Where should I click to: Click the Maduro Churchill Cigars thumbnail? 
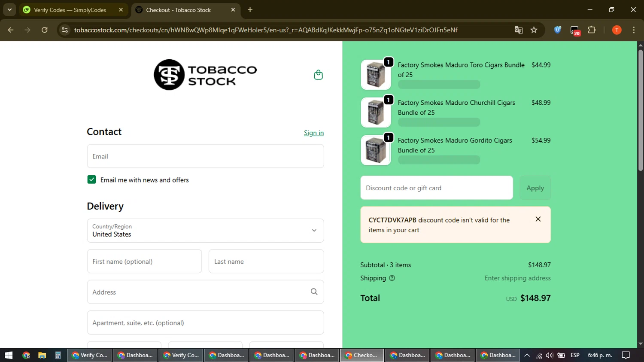click(x=376, y=113)
